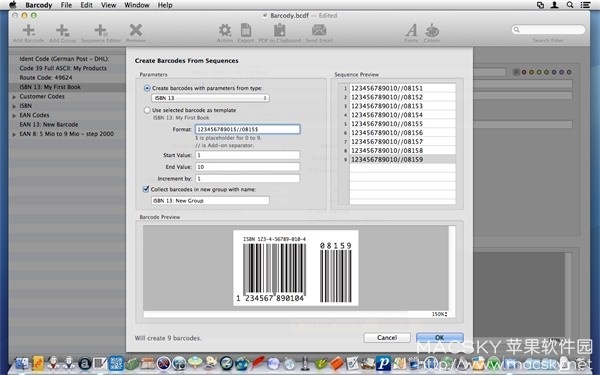Click the clear-label X icon beside color dots

pyautogui.click(x=516, y=72)
